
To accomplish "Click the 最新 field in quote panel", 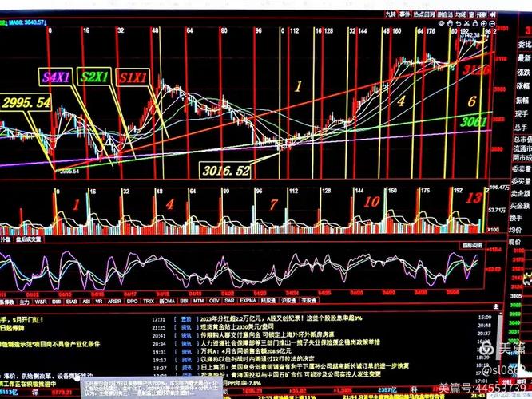I will (524, 58).
